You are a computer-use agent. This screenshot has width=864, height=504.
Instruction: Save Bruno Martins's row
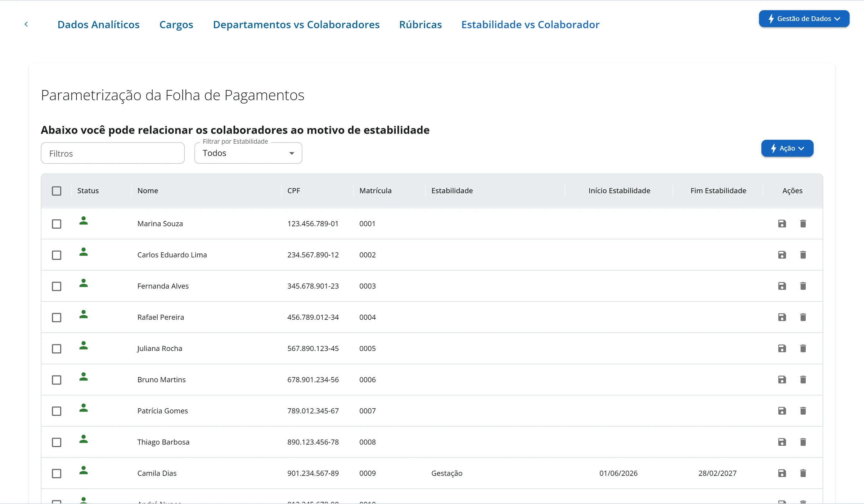coord(782,379)
